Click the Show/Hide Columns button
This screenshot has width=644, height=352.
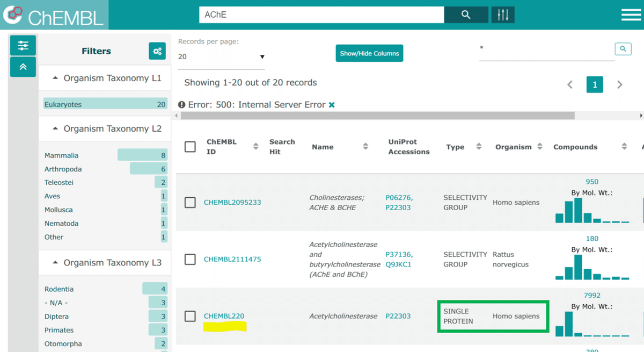(x=369, y=53)
